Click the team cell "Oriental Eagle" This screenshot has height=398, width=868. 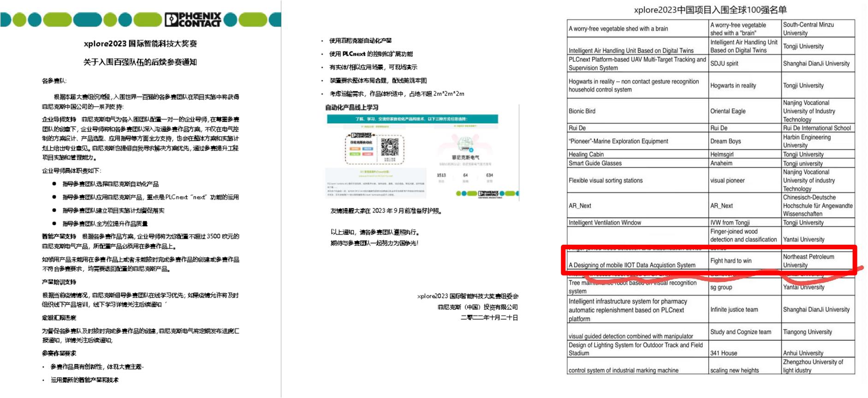tap(745, 111)
